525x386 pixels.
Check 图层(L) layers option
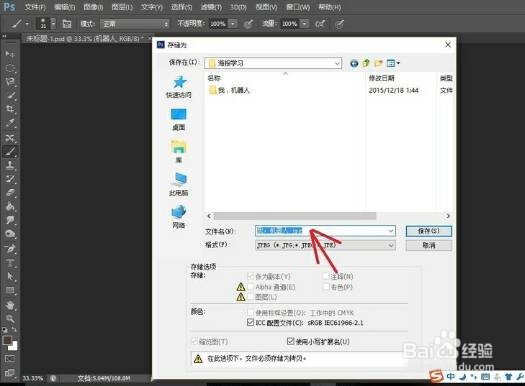point(250,297)
